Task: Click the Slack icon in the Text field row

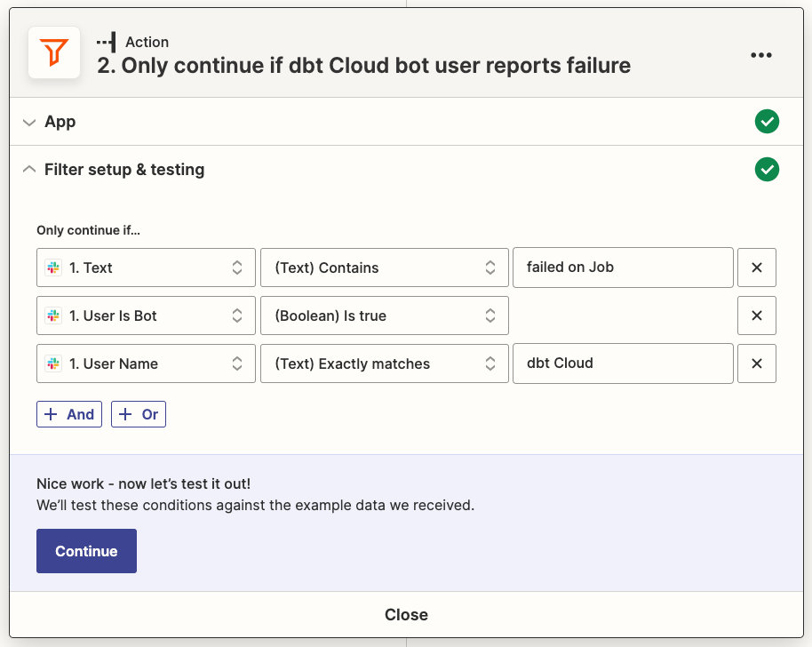Action: (x=53, y=267)
